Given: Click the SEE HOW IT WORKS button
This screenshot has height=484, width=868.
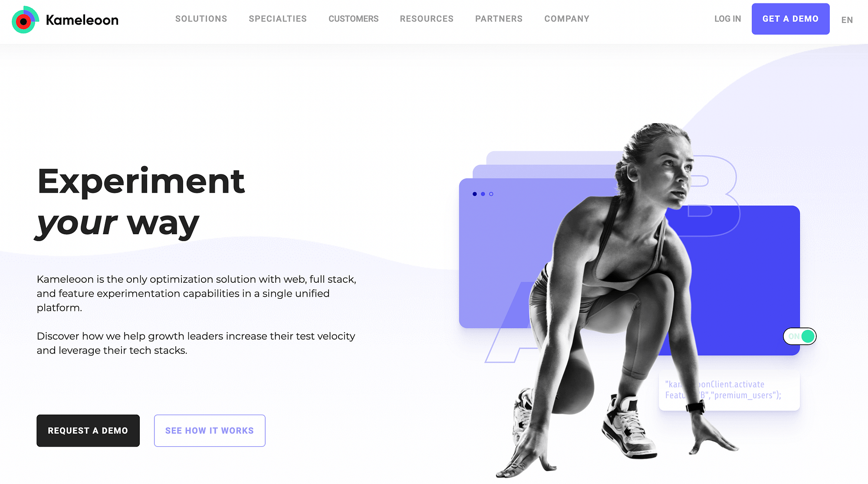Looking at the screenshot, I should pyautogui.click(x=209, y=430).
